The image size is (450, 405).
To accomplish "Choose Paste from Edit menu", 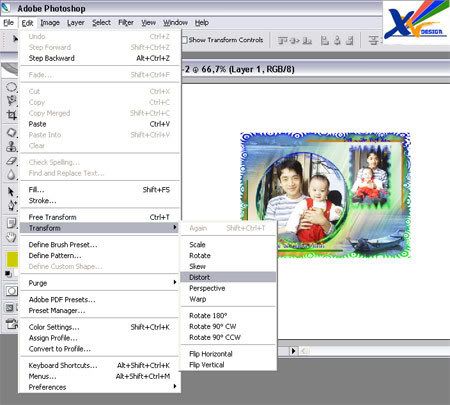I will 100,124.
